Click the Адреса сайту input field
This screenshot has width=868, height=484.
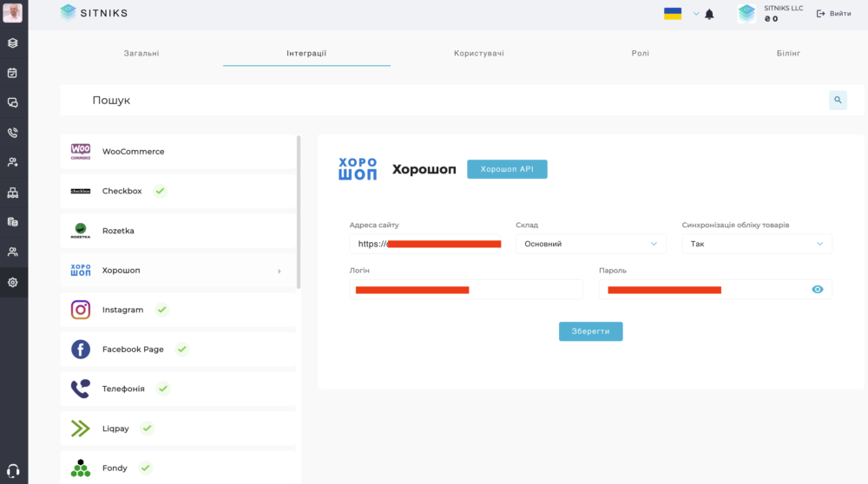(x=425, y=244)
